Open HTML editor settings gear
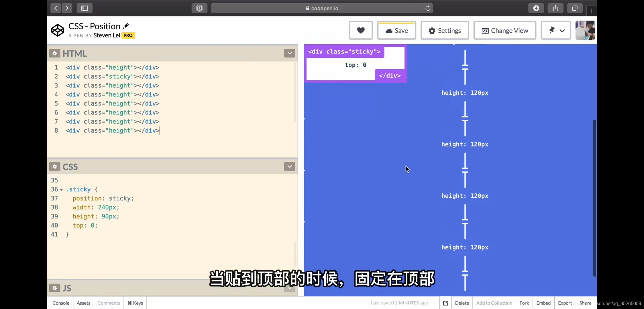This screenshot has height=309, width=644. 55,53
